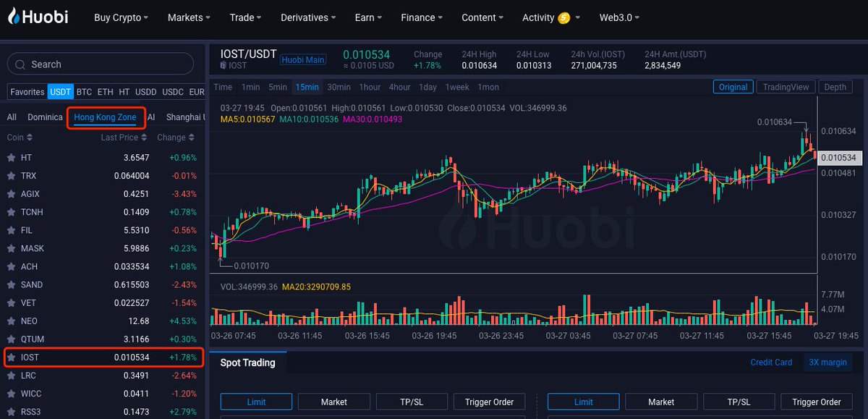Choose right Market order type
Viewport: 868px width, 419px height.
click(661, 402)
